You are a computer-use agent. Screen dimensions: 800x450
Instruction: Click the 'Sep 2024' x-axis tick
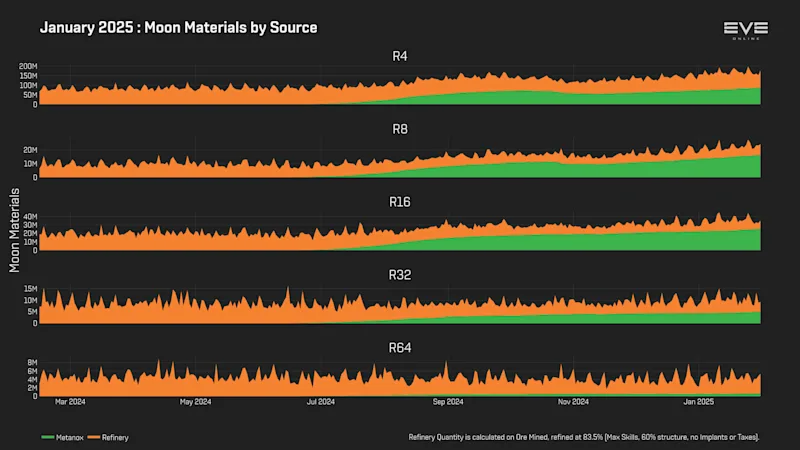(x=448, y=402)
